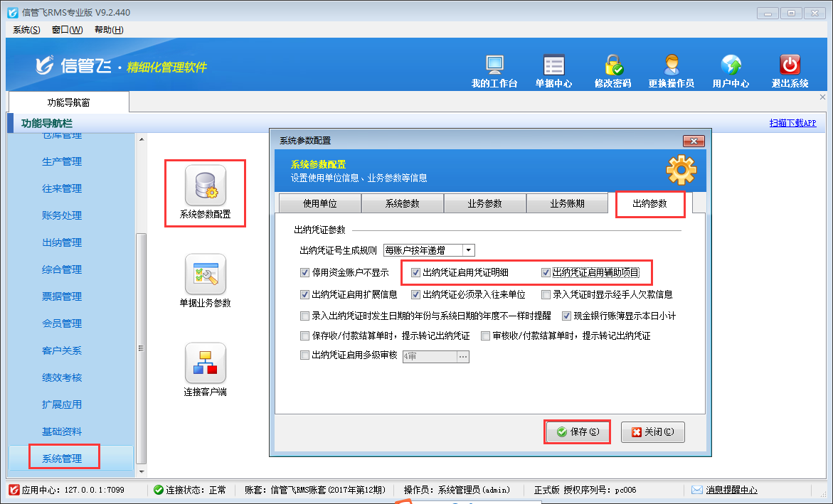This screenshot has width=833, height=504.
Task: Open 单据业务参数 icon
Action: click(205, 274)
